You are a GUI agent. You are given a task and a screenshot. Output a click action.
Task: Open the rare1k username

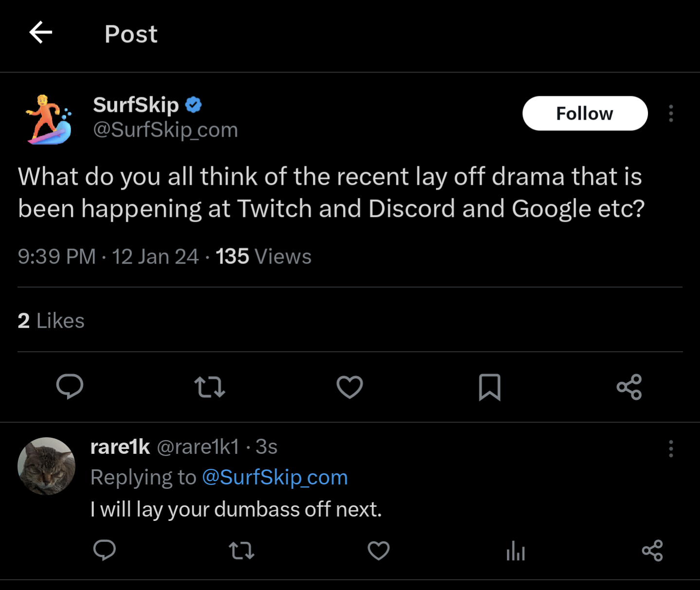(x=120, y=447)
